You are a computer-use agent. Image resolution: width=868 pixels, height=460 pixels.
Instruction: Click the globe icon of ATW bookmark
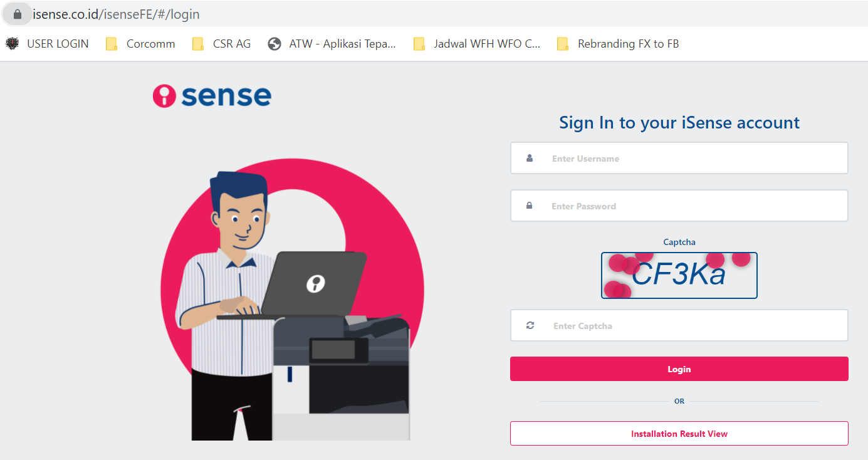point(274,44)
